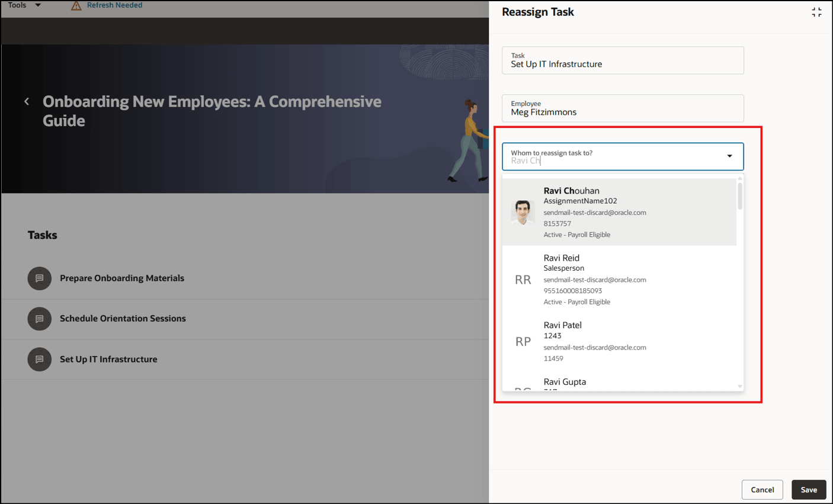Click the scroll up arrow of the suggestion list
The image size is (833, 504).
click(740, 178)
